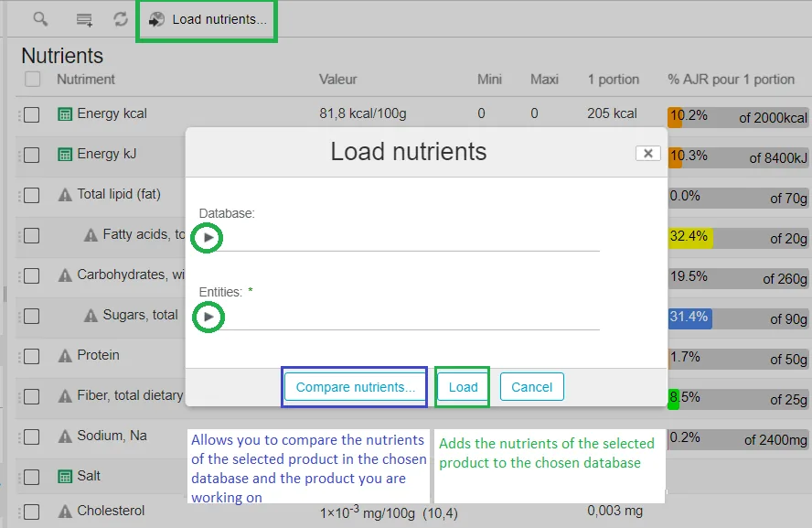Click the 0,003 mg Cholesterol portion value
This screenshot has width=812, height=528.
coord(614,511)
